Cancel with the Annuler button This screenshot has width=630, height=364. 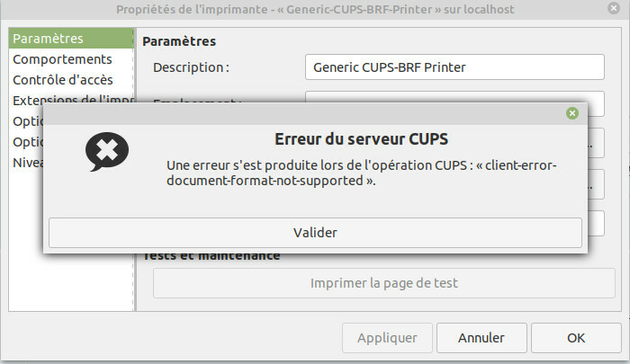point(481,338)
